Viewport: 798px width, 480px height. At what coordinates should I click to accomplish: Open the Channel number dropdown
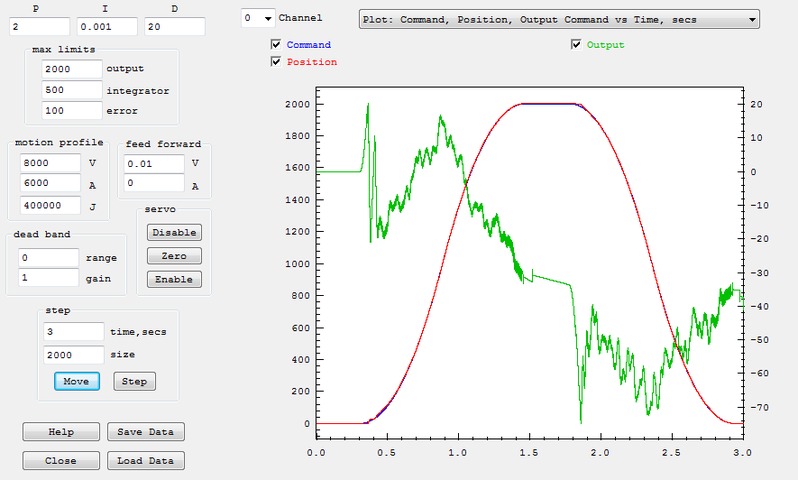(258, 18)
